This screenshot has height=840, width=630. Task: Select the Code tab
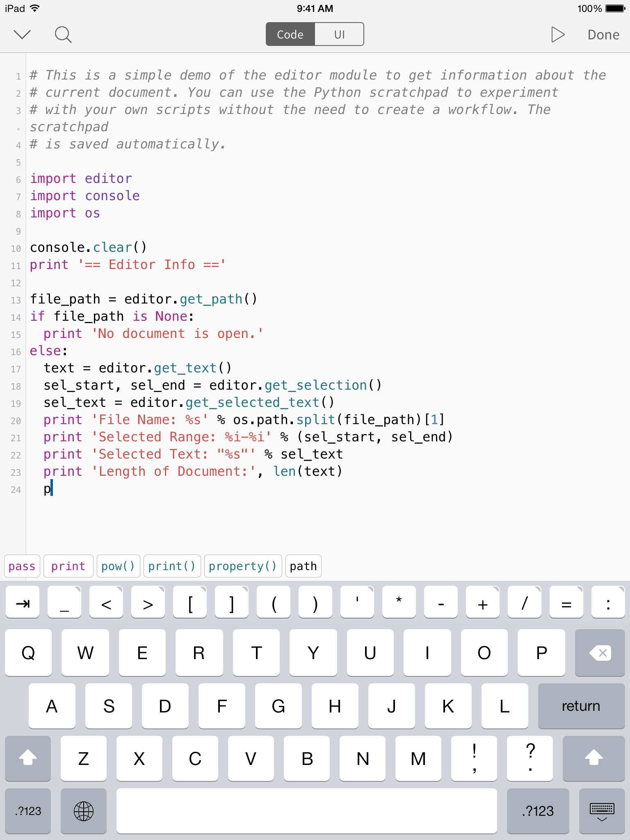click(290, 34)
